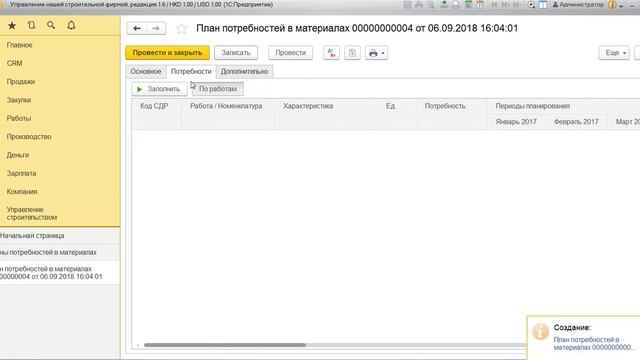Viewport: 640px width, 360px height.
Task: Click the print icon in the title bar
Action: pos(419,5)
